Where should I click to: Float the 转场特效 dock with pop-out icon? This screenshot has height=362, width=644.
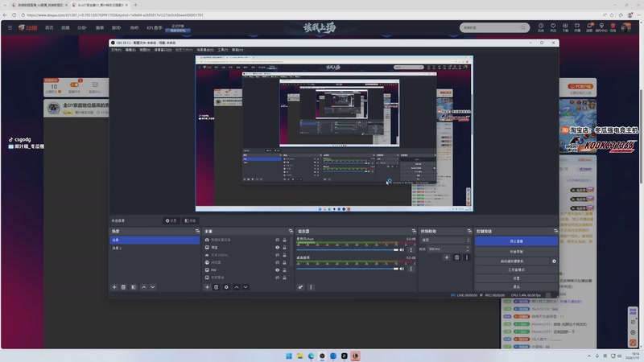[x=469, y=231]
